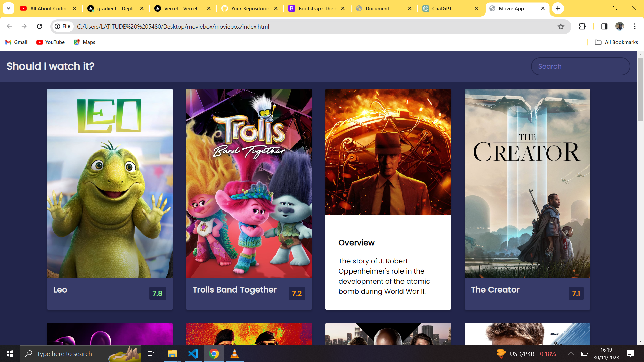Click the movie Search field
This screenshot has width=644, height=362.
[x=580, y=66]
